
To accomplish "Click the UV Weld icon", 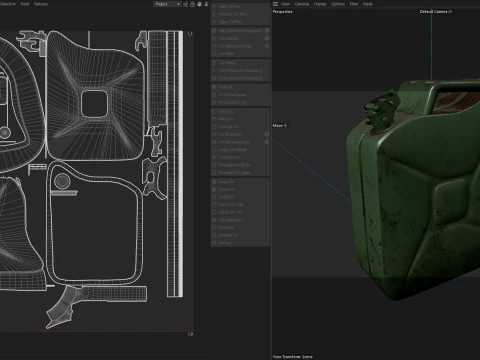I will (x=214, y=54).
